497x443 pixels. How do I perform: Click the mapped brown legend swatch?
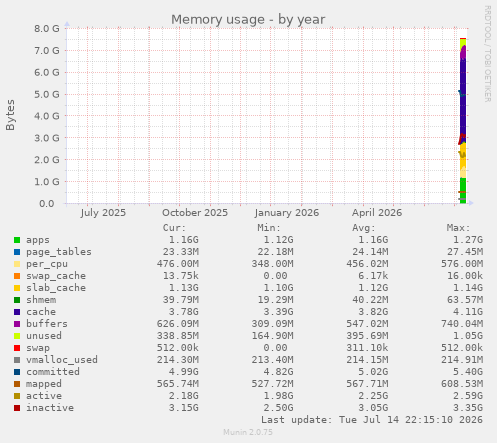coord(17,384)
